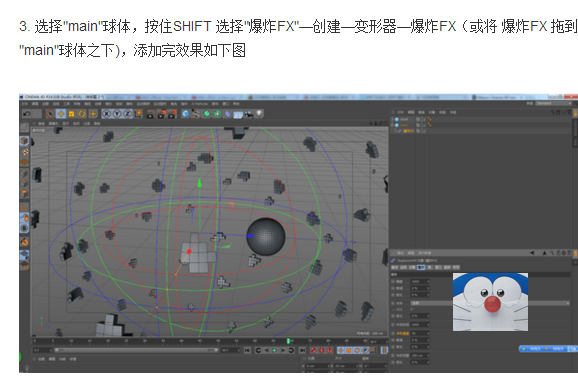Expand the main object hierarchy
This screenshot has width=578, height=381.
[393, 125]
